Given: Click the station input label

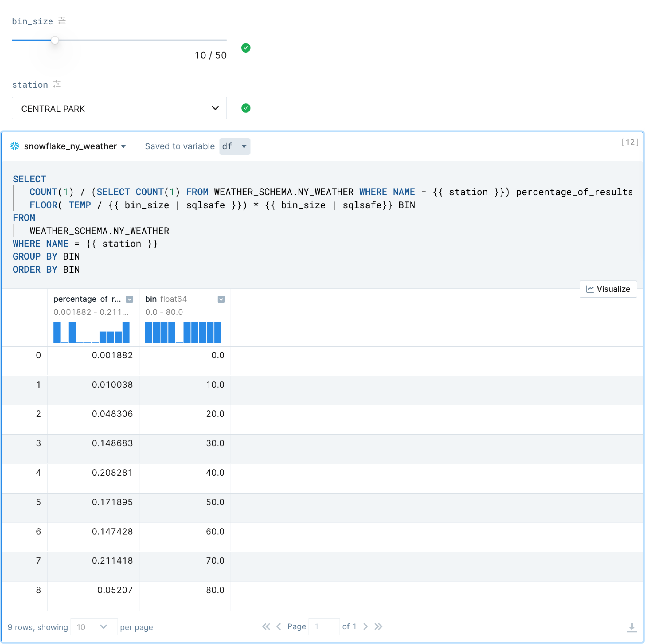Looking at the screenshot, I should click(x=30, y=85).
